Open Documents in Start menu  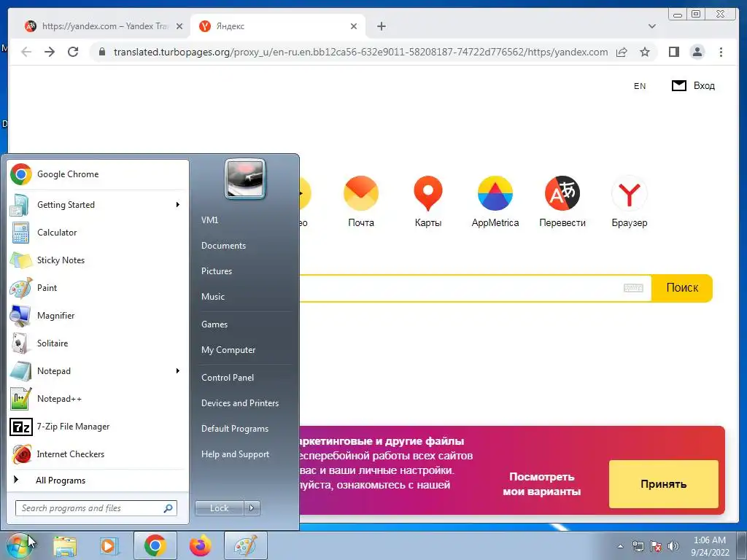click(x=223, y=246)
